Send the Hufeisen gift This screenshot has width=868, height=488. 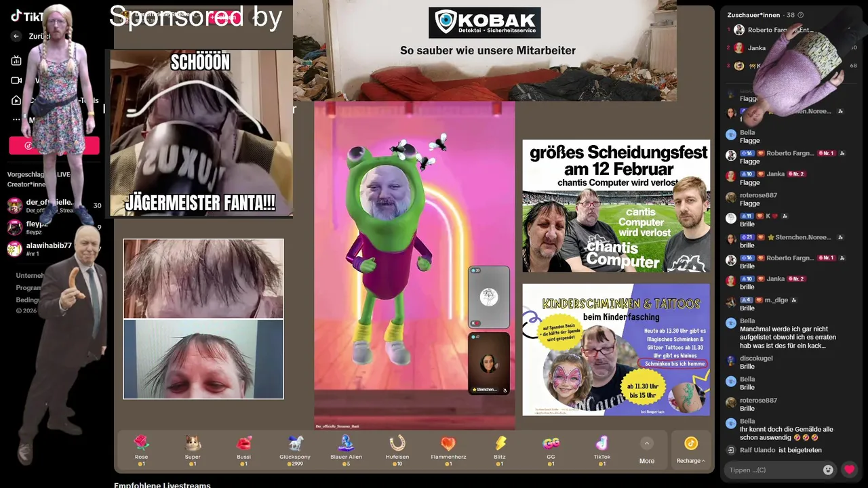(x=397, y=451)
